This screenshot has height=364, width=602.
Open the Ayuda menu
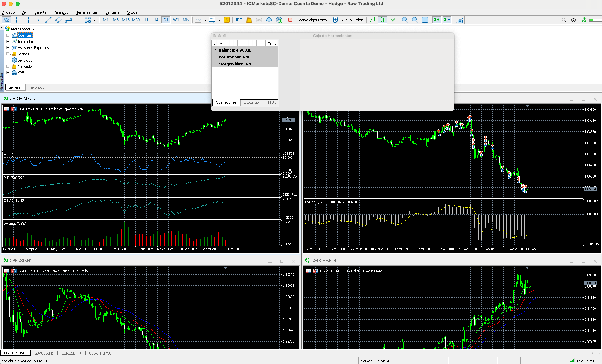[132, 12]
